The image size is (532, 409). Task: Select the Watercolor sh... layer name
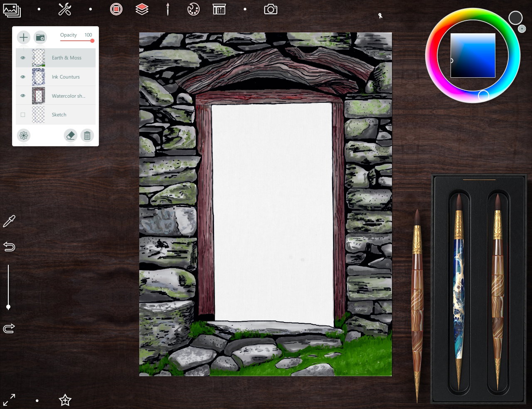tap(69, 96)
